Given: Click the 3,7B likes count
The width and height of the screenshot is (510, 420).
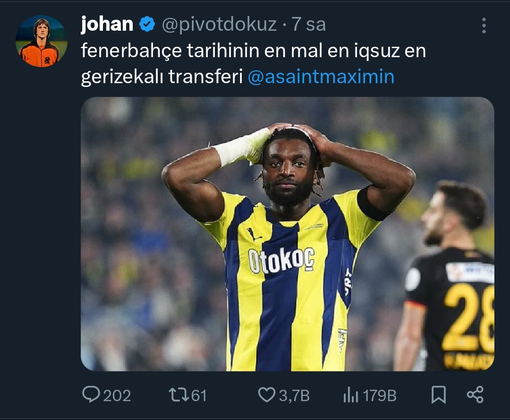Looking at the screenshot, I should (x=294, y=395).
